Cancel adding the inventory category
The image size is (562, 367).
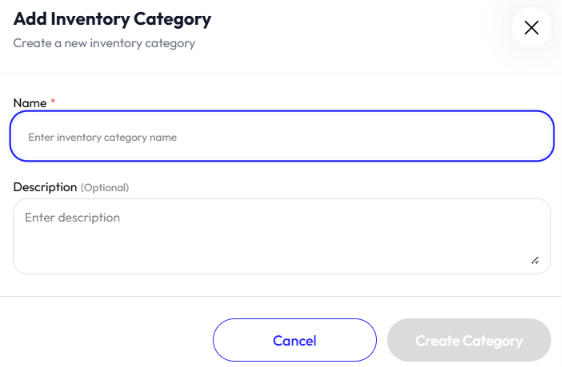click(295, 340)
